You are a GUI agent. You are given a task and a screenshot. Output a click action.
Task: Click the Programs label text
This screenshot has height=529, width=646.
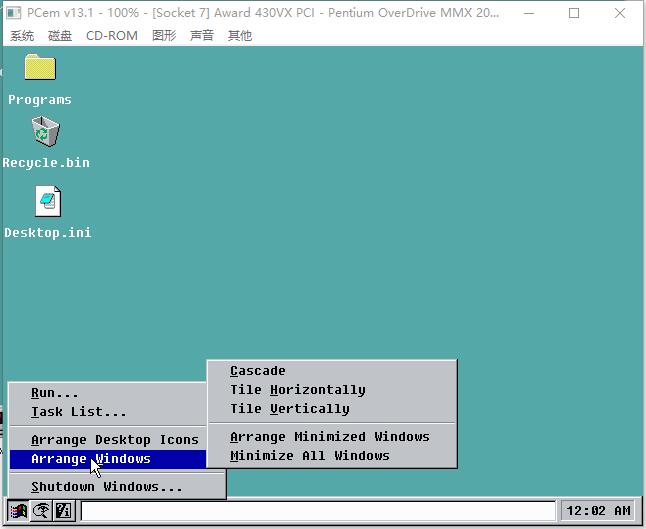coord(40,100)
